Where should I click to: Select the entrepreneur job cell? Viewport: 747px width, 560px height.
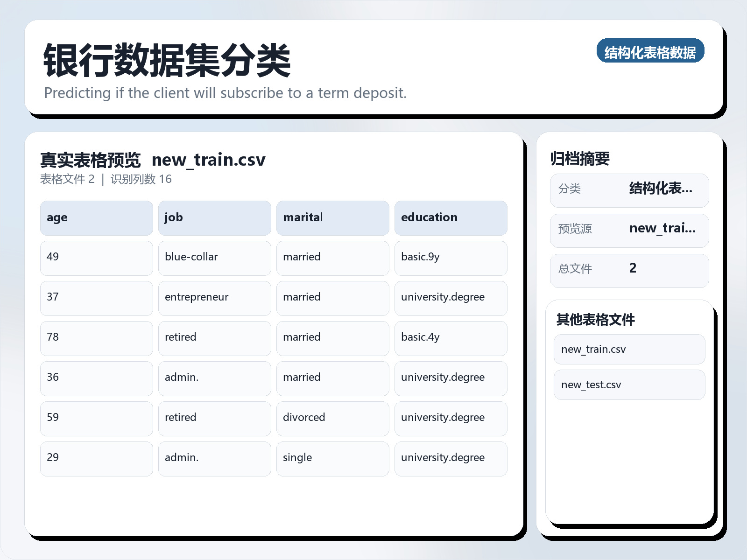(x=214, y=297)
